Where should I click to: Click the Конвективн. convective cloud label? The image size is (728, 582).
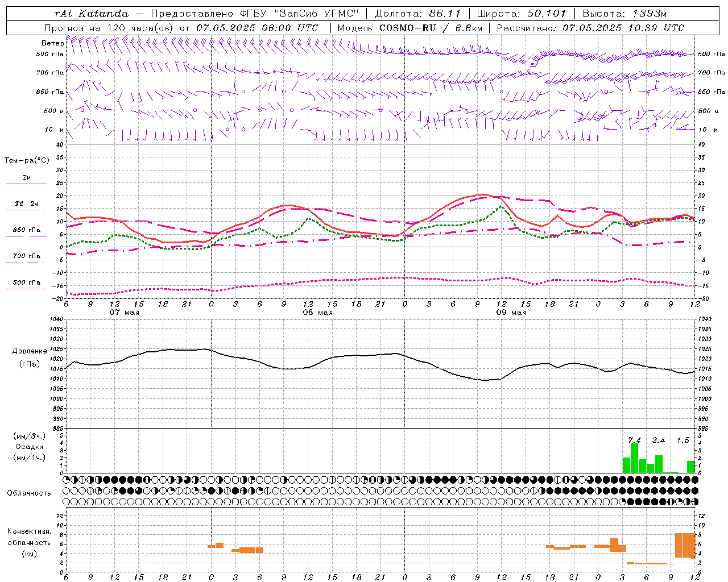pos(30,531)
